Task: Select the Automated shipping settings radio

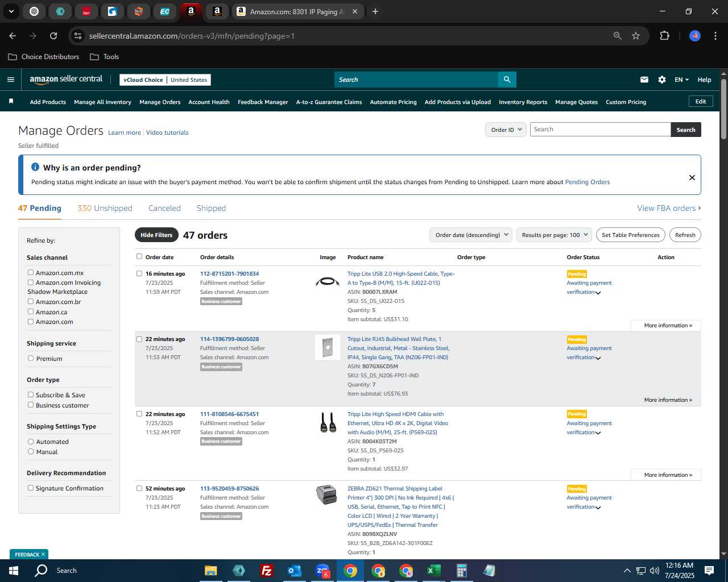Action: pos(31,442)
